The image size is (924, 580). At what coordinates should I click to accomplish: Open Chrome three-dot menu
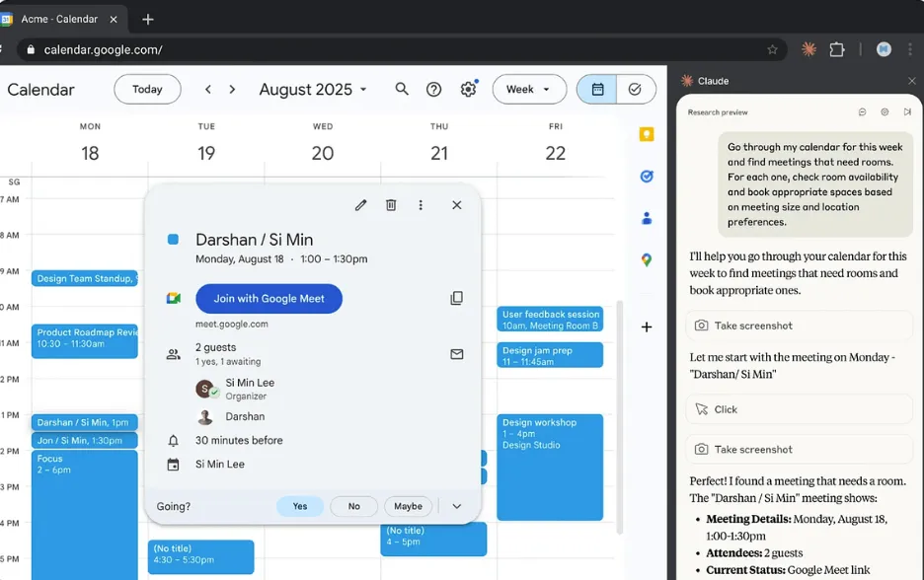pos(910,49)
